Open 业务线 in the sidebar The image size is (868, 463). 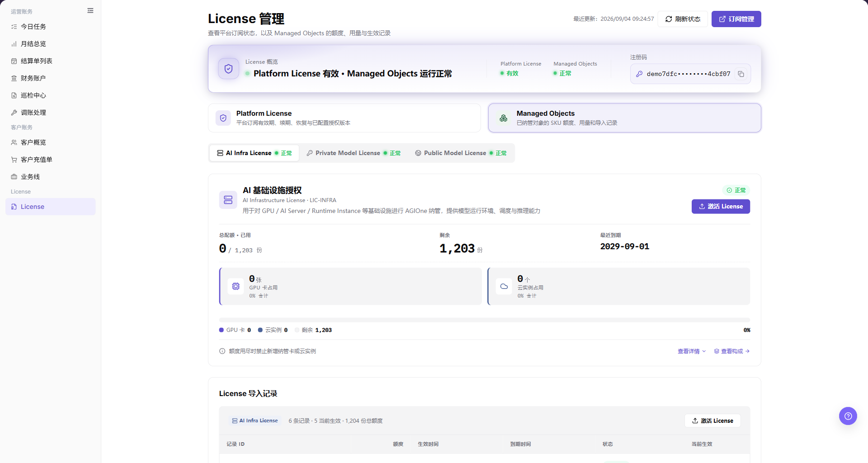pyautogui.click(x=51, y=177)
